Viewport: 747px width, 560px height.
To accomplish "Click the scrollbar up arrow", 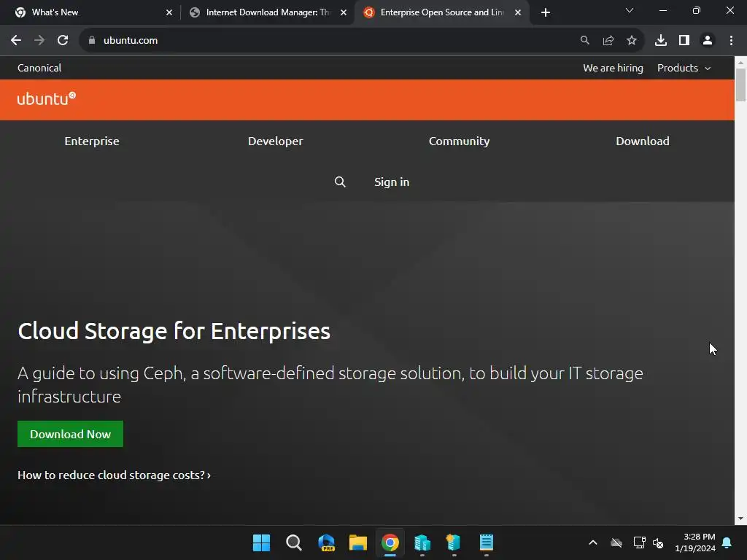I will pyautogui.click(x=740, y=62).
